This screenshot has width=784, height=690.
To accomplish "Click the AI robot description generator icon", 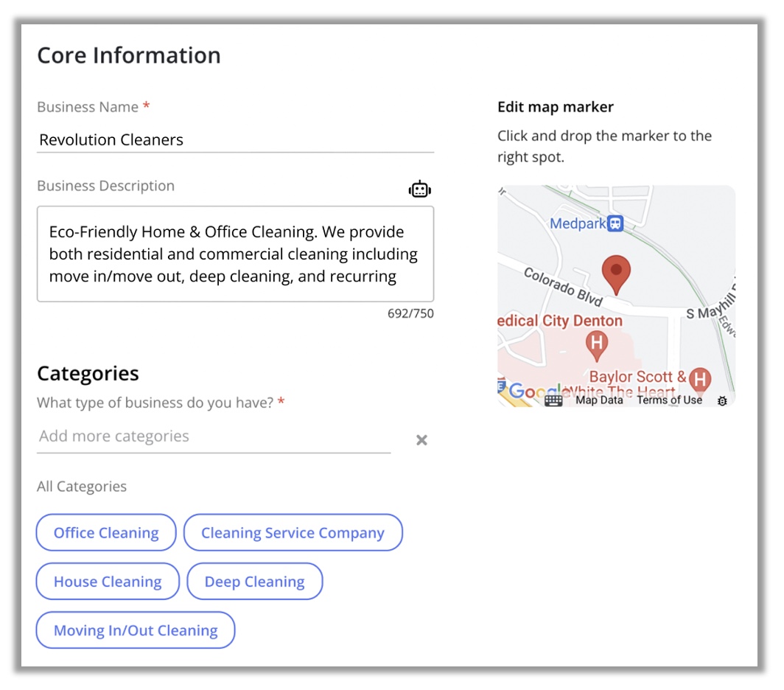I will click(x=419, y=189).
